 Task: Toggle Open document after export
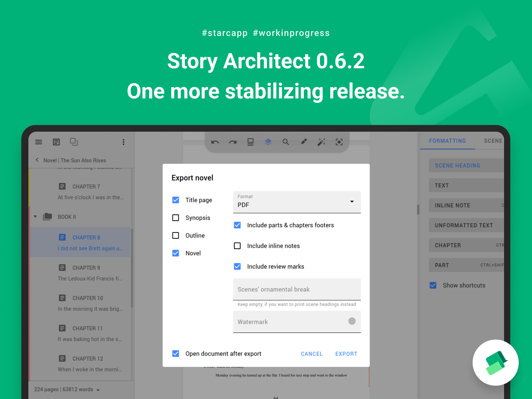click(176, 354)
